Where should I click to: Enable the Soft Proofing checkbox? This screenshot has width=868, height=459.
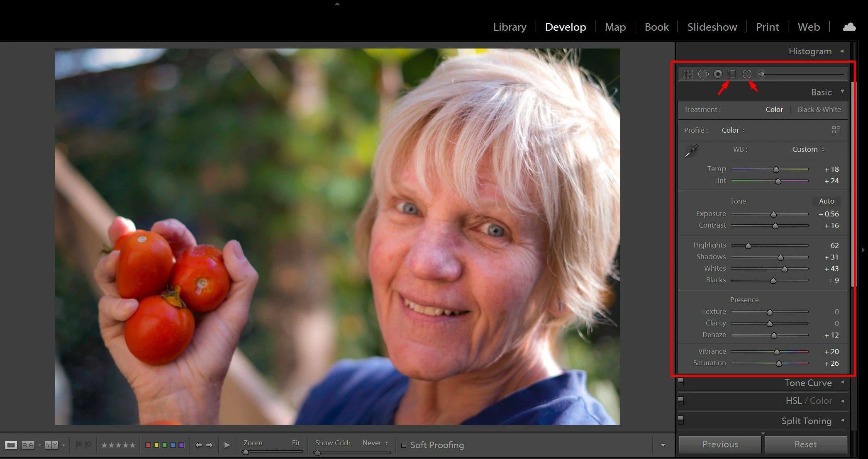(404, 445)
